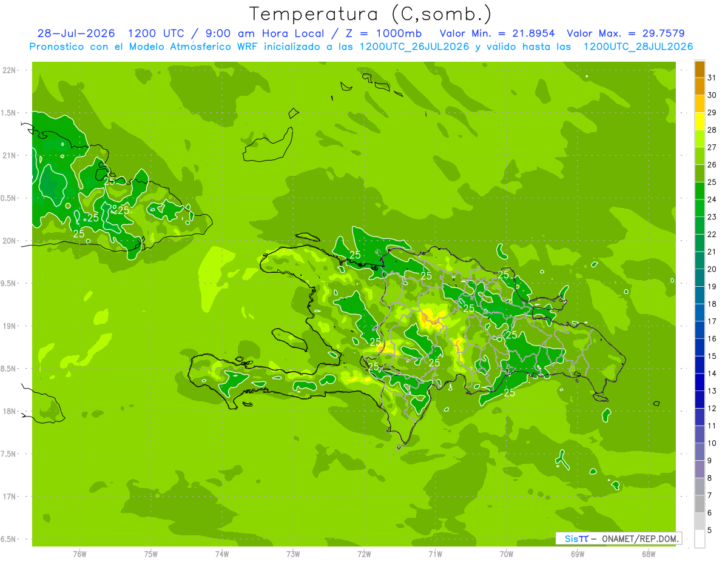The width and height of the screenshot is (728, 562).
Task: Click the '1200 UTC' time in header
Action: tap(155, 33)
